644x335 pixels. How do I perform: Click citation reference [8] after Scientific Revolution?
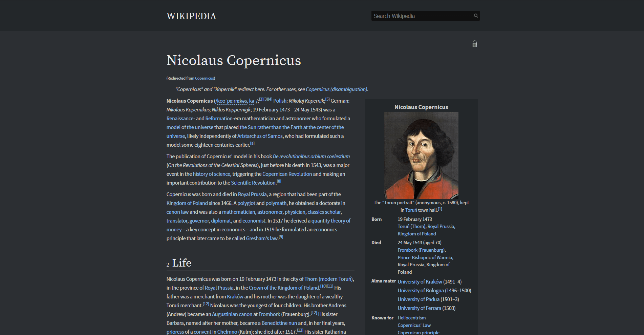[279, 181]
